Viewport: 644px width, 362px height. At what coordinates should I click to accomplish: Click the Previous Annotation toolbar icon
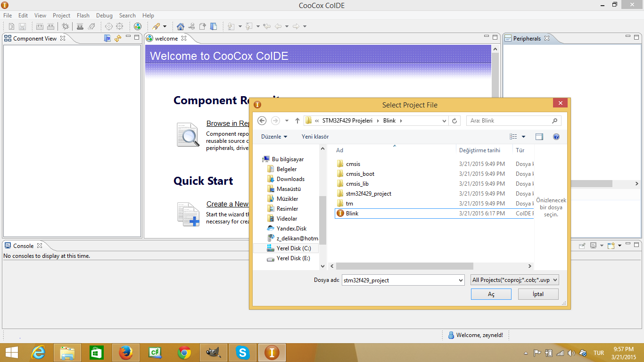coord(249,26)
